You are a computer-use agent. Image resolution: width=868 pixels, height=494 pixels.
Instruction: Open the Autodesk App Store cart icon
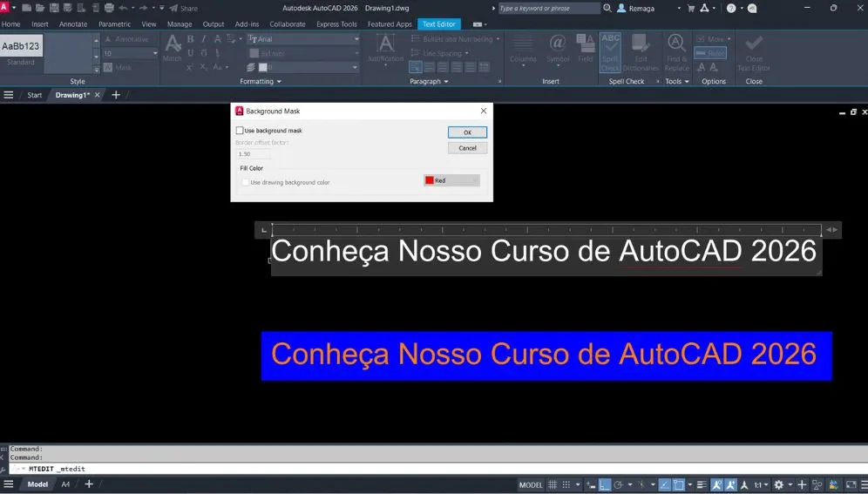pos(691,9)
